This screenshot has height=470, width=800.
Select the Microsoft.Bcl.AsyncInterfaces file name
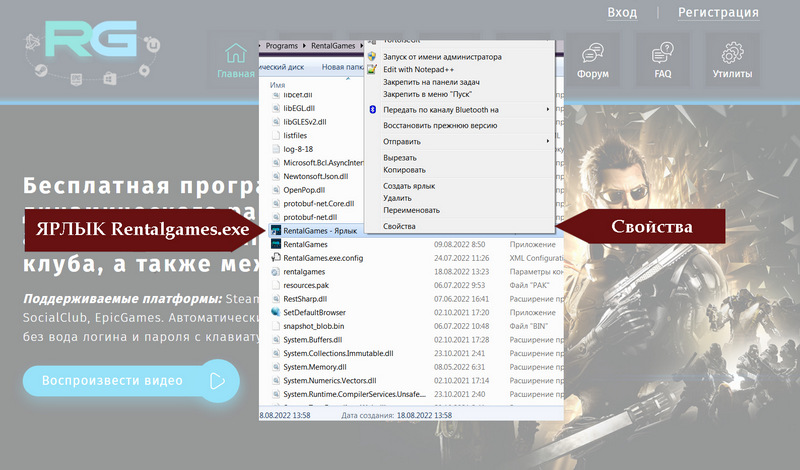pos(323,163)
